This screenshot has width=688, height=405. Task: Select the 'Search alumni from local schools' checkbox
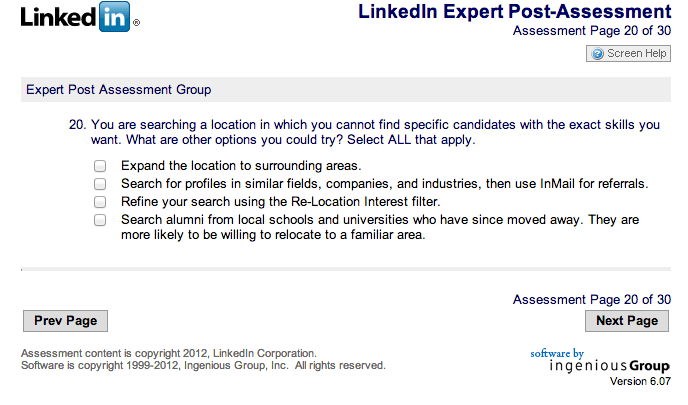coord(100,219)
